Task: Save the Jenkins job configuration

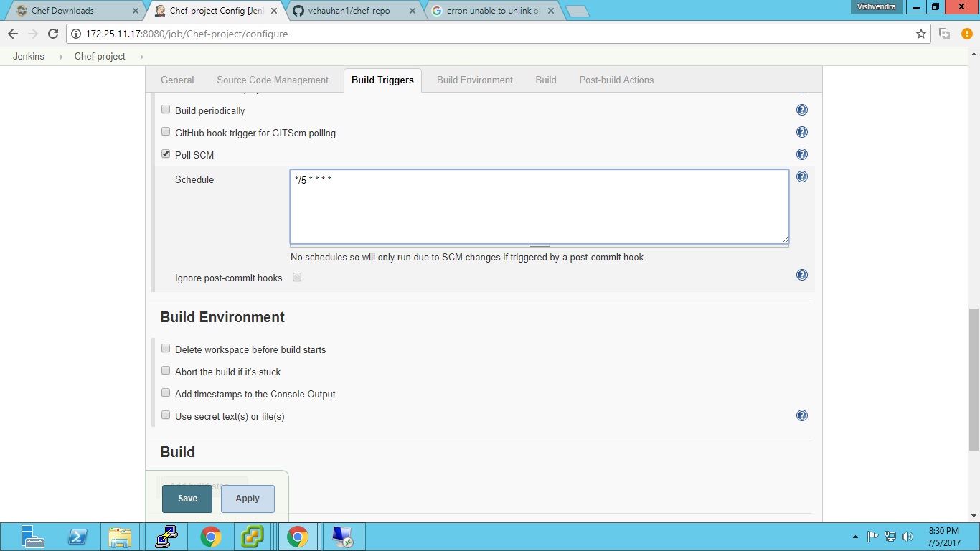Action: coord(187,498)
